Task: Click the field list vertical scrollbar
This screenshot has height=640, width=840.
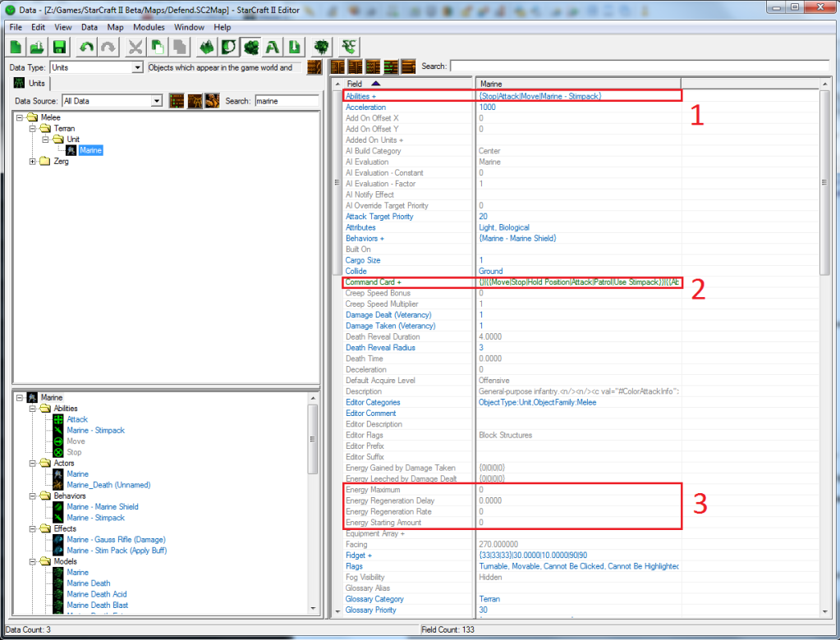Action: click(x=824, y=348)
